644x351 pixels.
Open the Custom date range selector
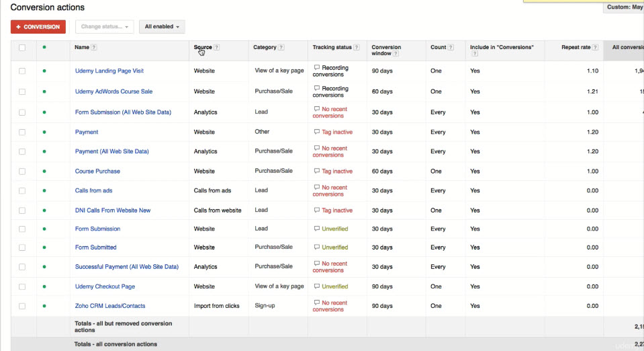[x=623, y=7]
